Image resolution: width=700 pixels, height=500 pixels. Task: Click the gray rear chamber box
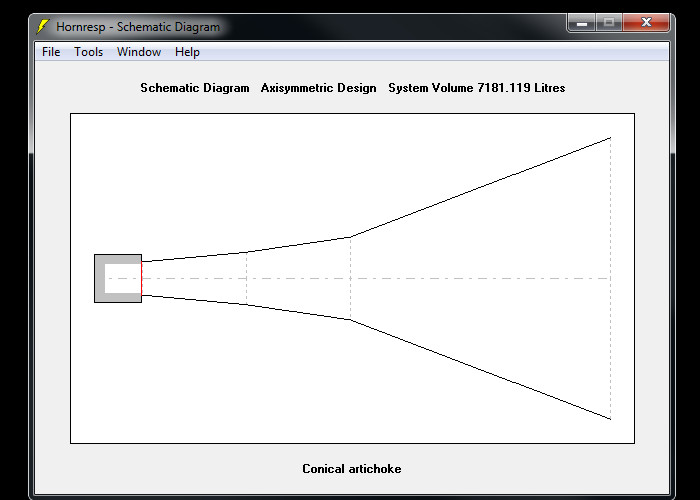[x=118, y=279]
